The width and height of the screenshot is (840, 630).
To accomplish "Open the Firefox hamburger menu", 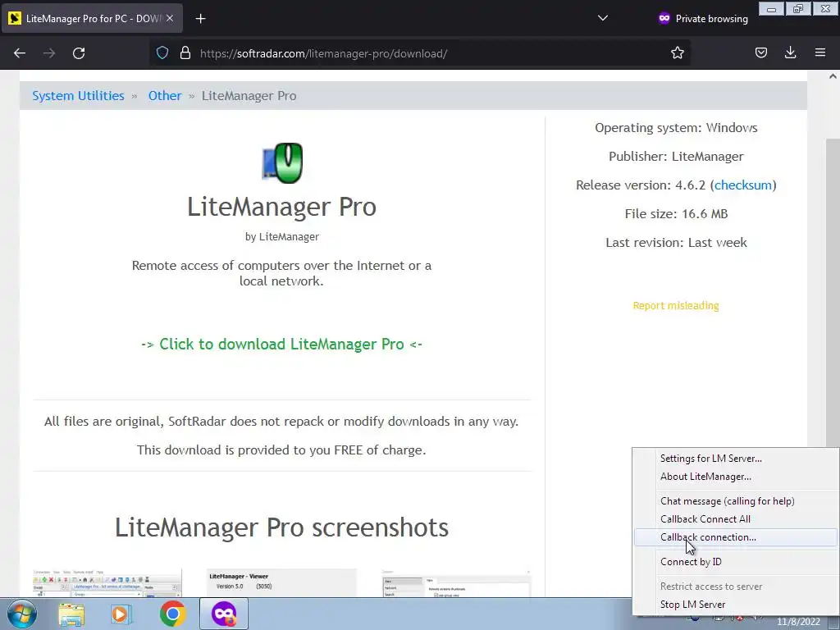I will tap(820, 52).
